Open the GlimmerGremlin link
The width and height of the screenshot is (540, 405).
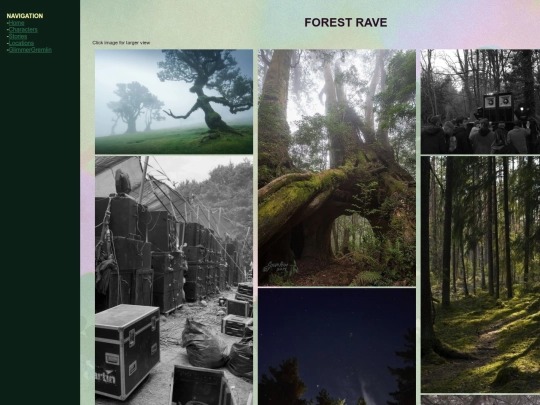(x=30, y=50)
